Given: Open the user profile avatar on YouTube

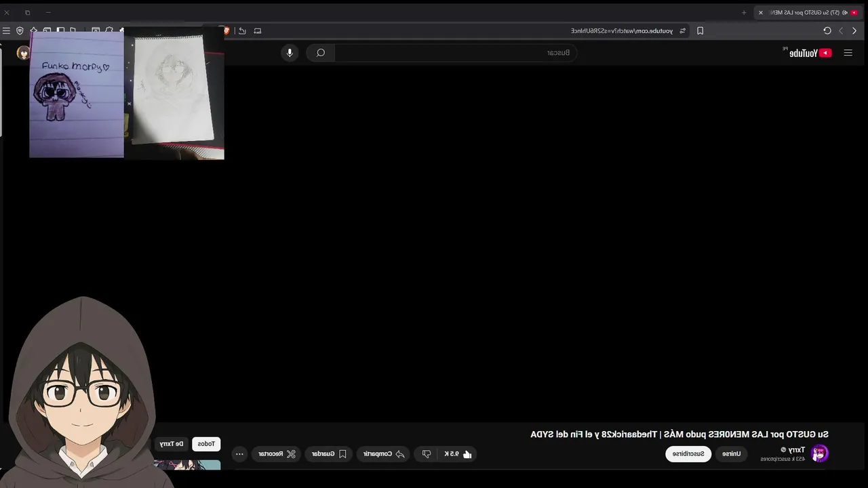Looking at the screenshot, I should [x=23, y=53].
